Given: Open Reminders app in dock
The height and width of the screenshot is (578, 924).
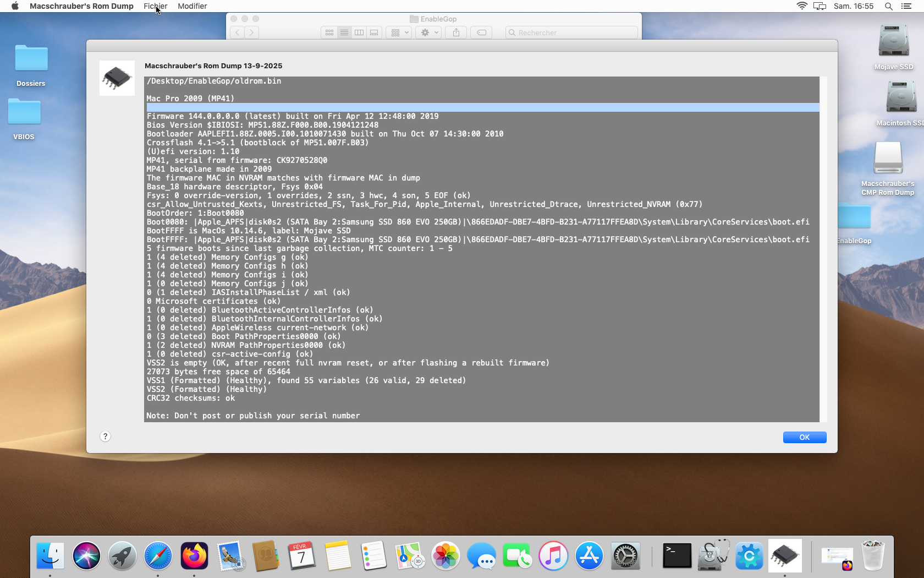Looking at the screenshot, I should click(373, 555).
